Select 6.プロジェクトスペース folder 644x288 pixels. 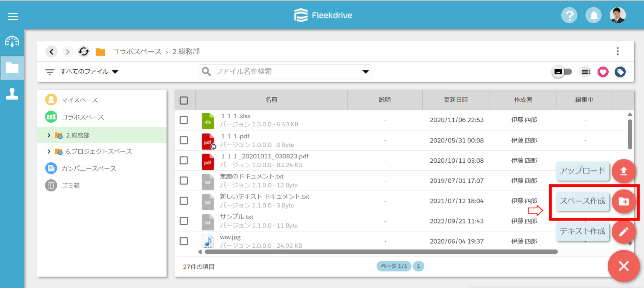pos(99,152)
